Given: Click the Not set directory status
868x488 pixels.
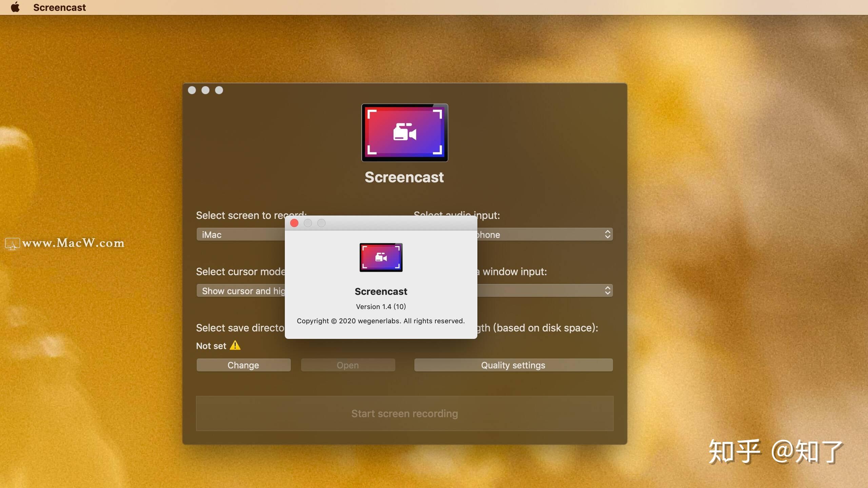Looking at the screenshot, I should click(211, 346).
